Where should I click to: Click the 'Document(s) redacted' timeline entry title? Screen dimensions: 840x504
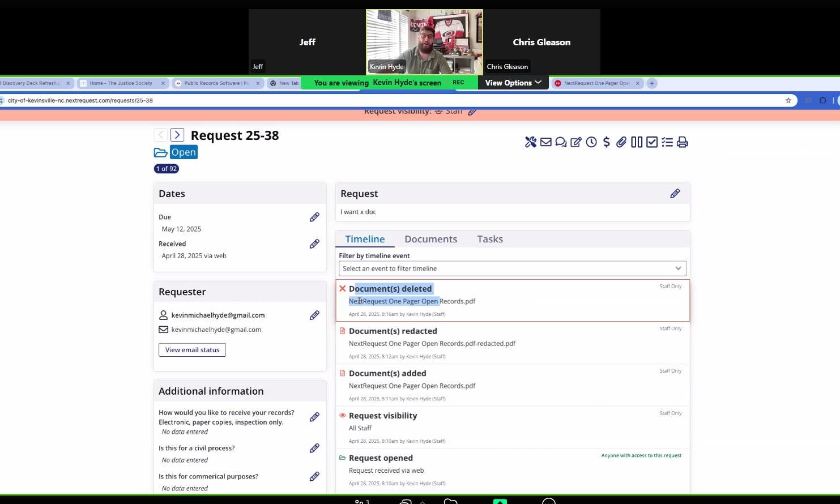[x=393, y=331]
